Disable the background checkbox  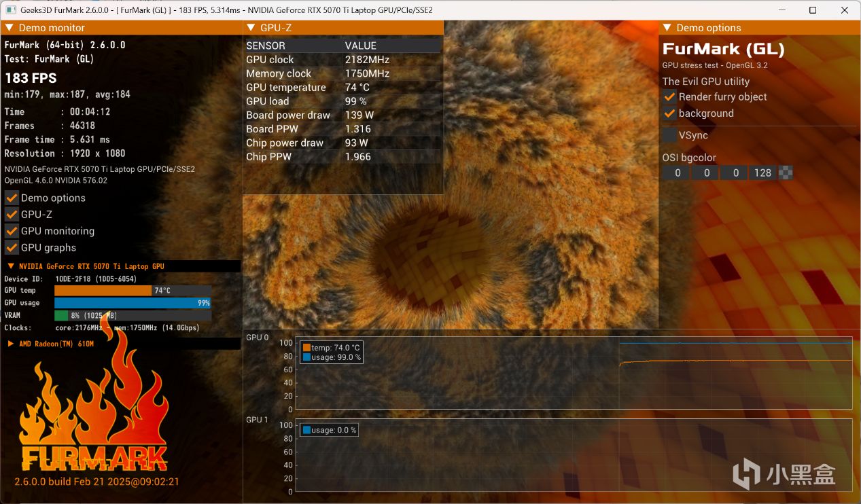[x=669, y=113]
